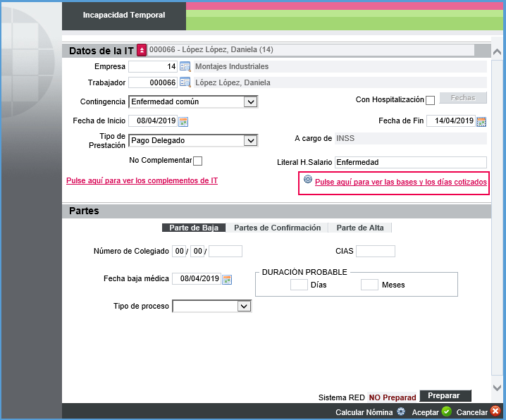Click the NO Preparad status text
506x420 pixels.
(x=393, y=397)
